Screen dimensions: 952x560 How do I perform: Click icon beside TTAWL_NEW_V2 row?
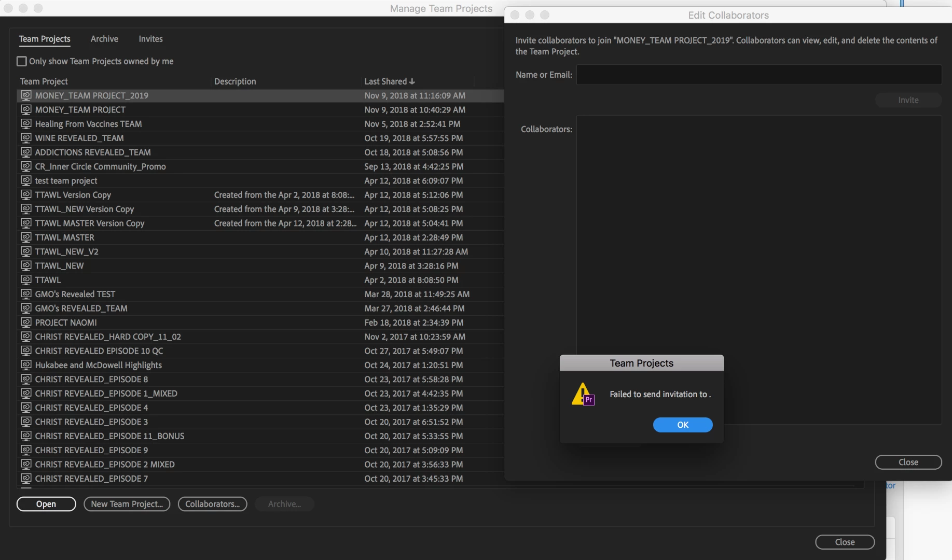[x=26, y=251]
